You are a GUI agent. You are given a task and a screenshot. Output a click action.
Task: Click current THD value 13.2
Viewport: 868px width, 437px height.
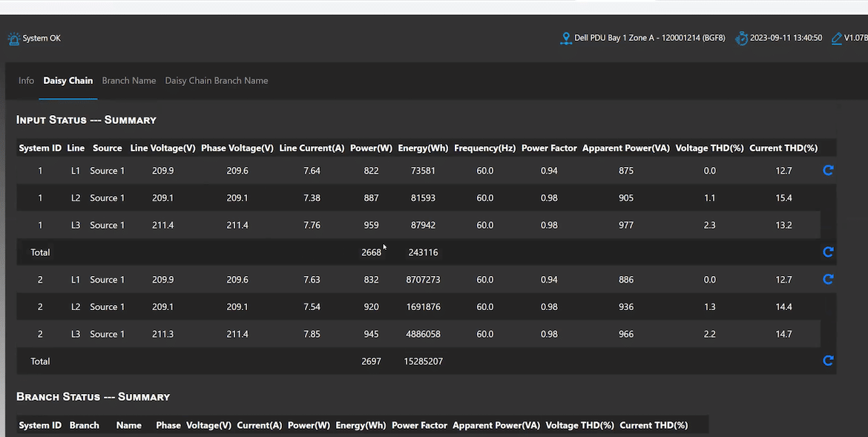tap(783, 225)
